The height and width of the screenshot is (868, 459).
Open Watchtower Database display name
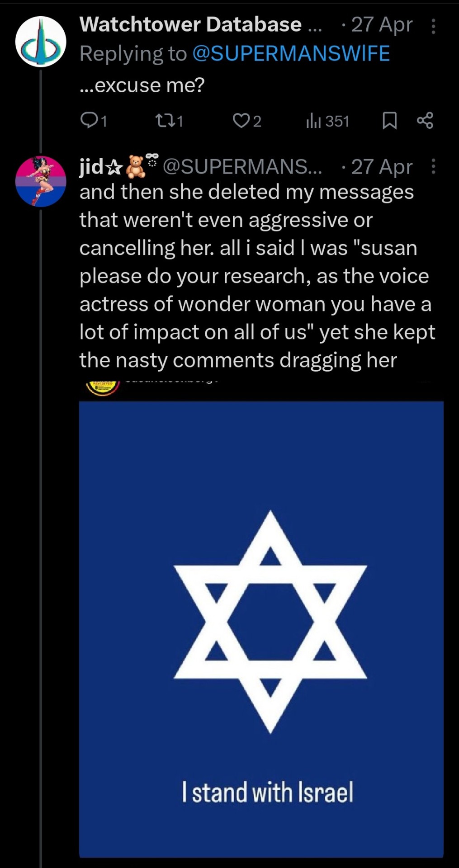pos(190,24)
